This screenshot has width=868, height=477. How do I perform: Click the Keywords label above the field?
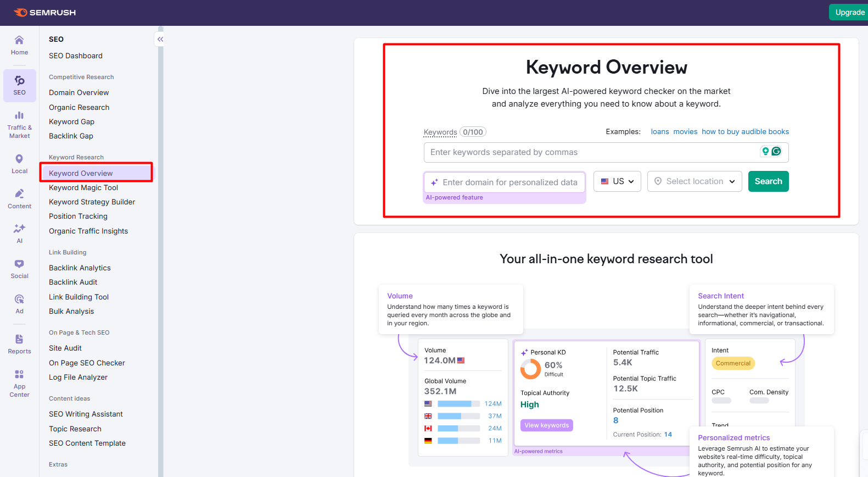(x=440, y=132)
